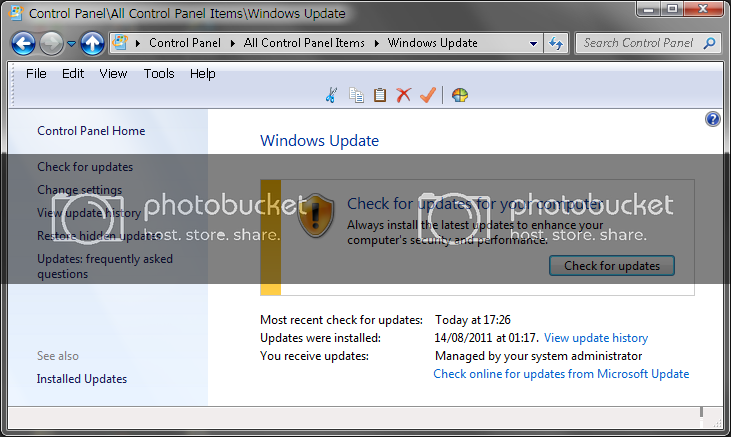
Task: Click Check online for updates from Microsoft Update
Action: coord(561,374)
